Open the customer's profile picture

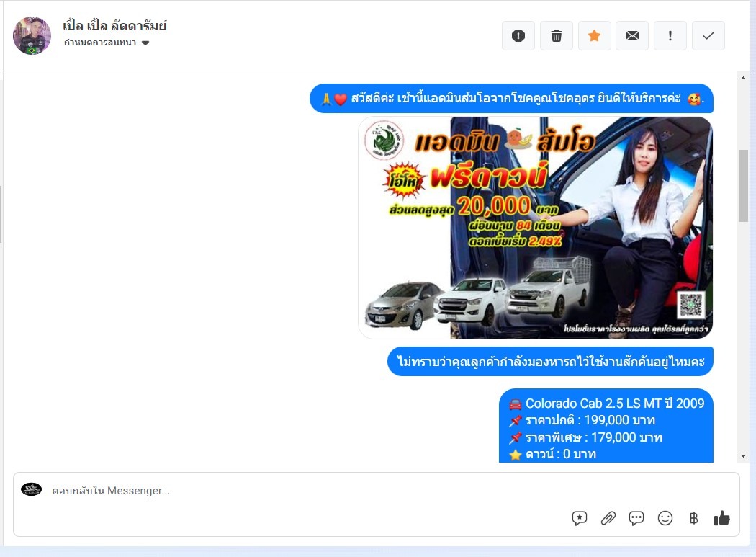(32, 36)
